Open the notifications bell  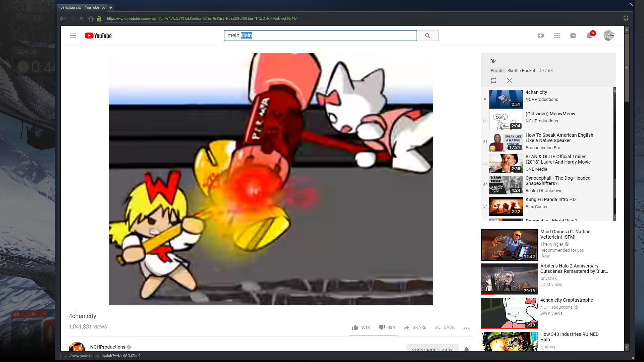(x=589, y=36)
